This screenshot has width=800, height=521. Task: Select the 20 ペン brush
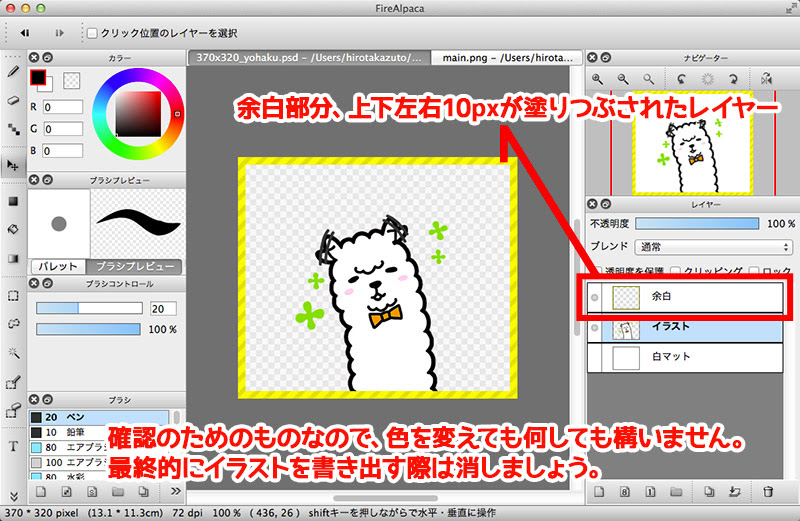click(99, 417)
